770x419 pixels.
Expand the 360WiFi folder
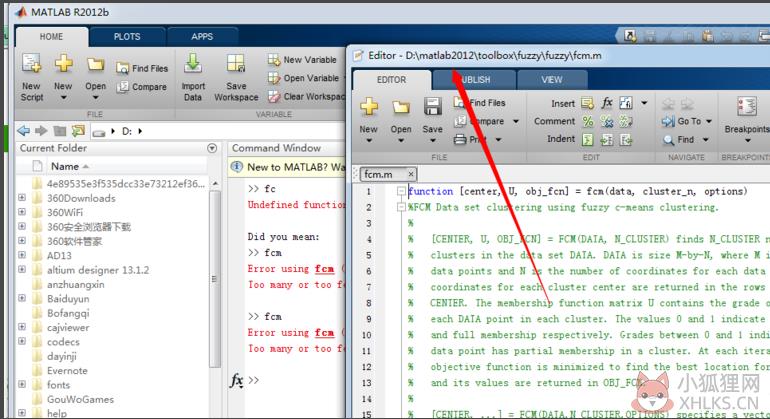22,212
